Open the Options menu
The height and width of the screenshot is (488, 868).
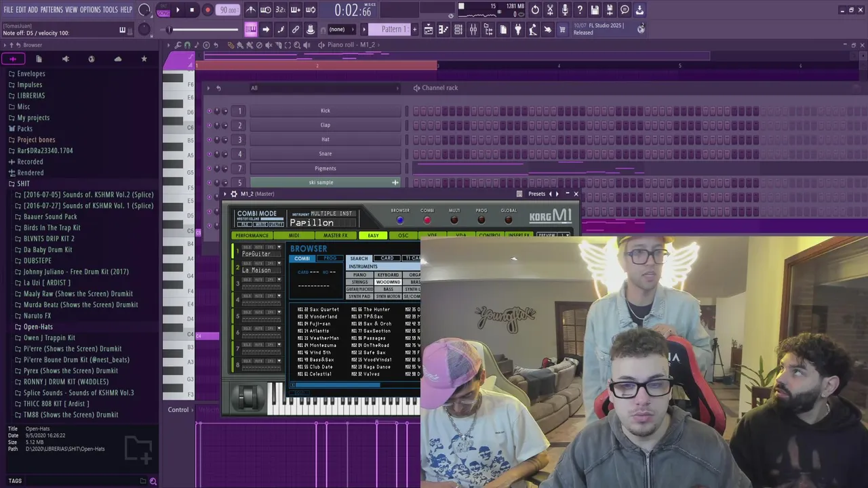pyautogui.click(x=90, y=9)
